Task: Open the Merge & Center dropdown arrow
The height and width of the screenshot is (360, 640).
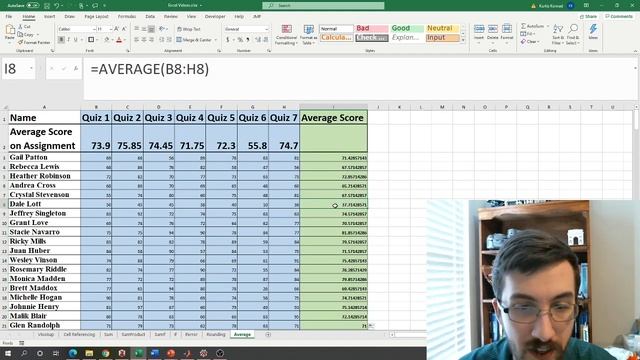Action: tap(216, 40)
